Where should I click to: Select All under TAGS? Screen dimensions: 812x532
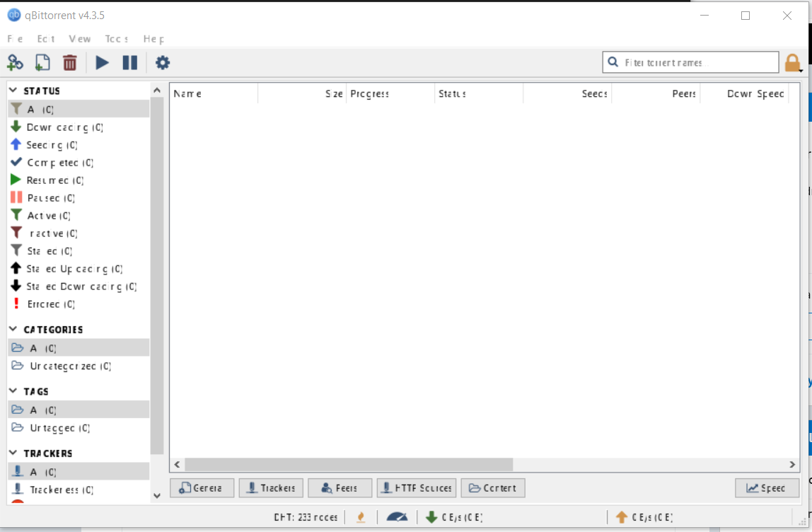[x=79, y=410]
